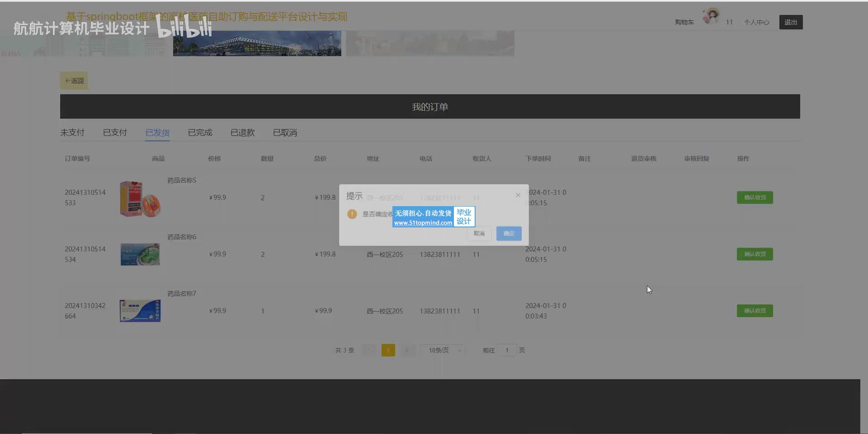868x434 pixels.
Task: Click the banner building image
Action: [257, 43]
